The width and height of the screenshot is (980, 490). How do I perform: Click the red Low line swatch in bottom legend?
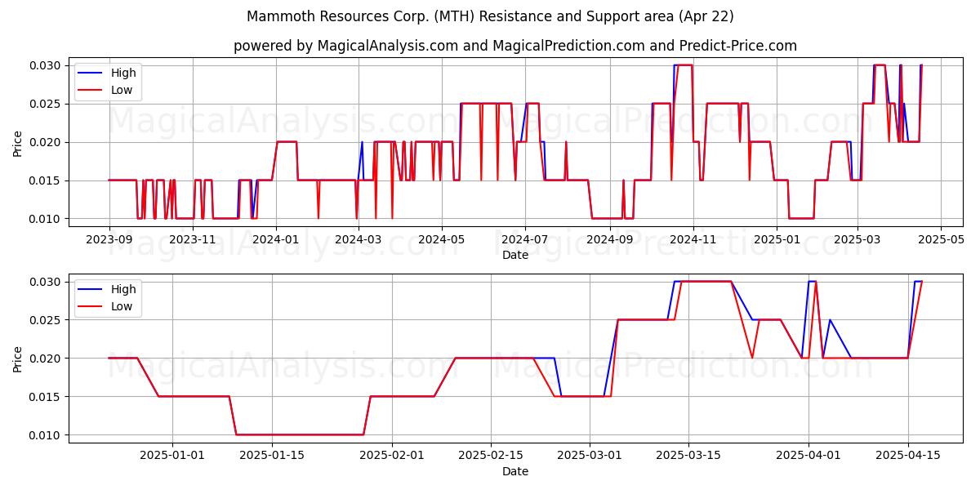pyautogui.click(x=91, y=307)
